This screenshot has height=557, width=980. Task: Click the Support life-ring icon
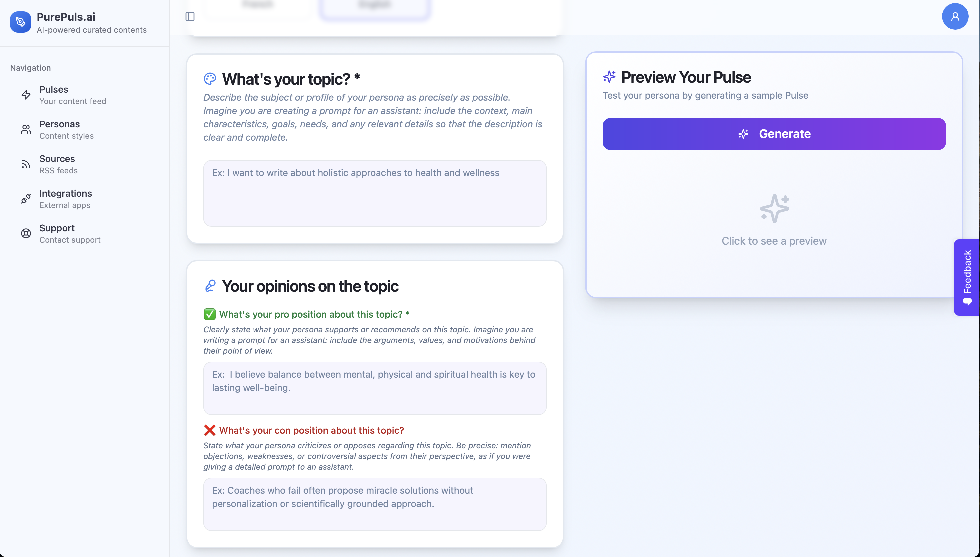click(26, 233)
